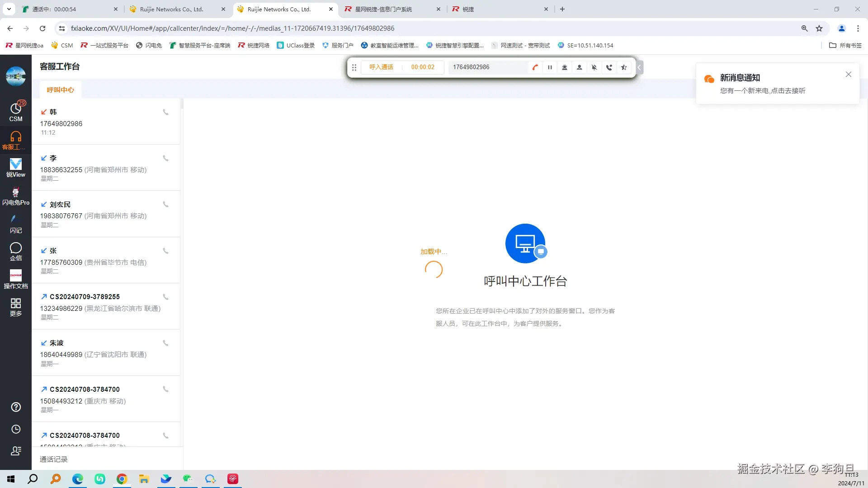Hang up the call with red phone icon
The image size is (868, 488).
[x=535, y=67]
